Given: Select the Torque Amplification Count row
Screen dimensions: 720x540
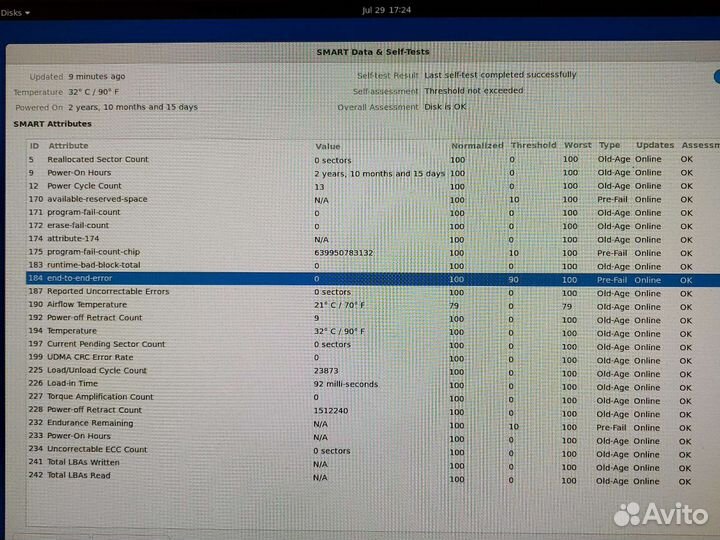Looking at the screenshot, I should [x=373, y=398].
